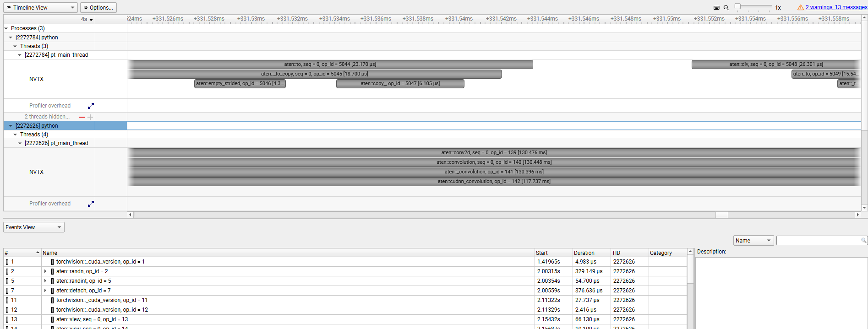
Task: Open the Timeline View dropdown
Action: [40, 8]
